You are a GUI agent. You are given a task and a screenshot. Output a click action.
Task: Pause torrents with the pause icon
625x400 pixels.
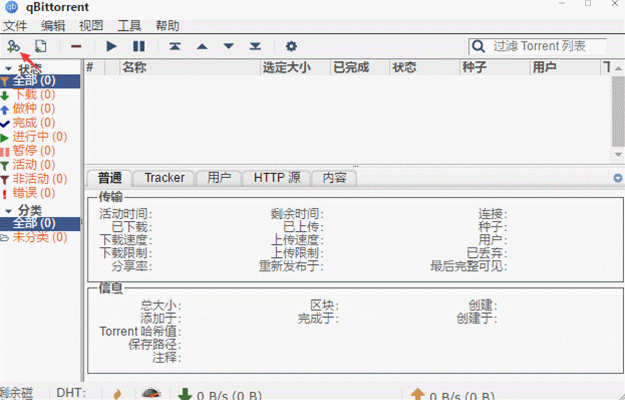[139, 46]
